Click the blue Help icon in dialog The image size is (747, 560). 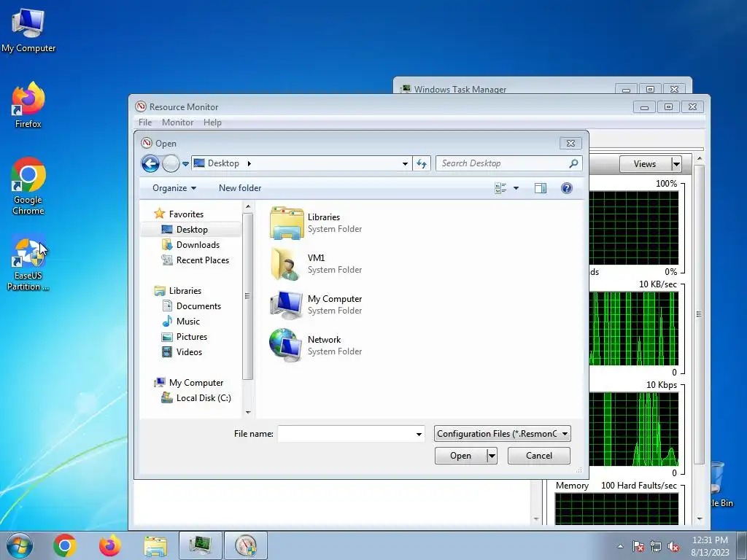[x=566, y=188]
